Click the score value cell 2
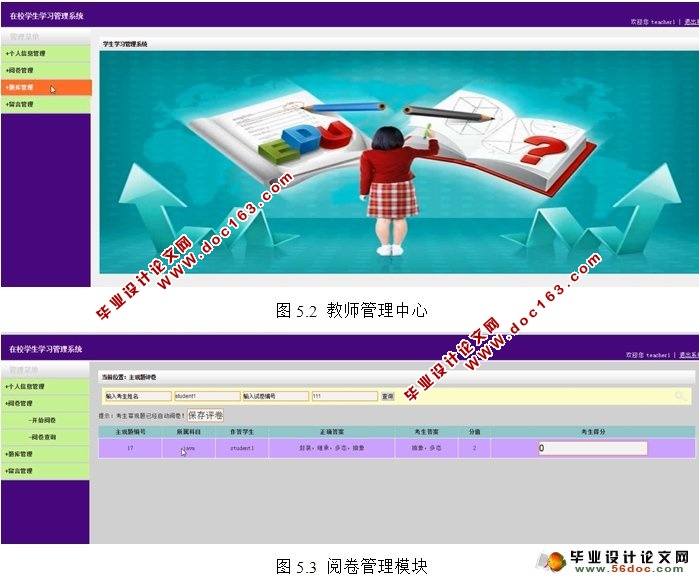Viewport: 699px width, 579px height. [x=474, y=448]
